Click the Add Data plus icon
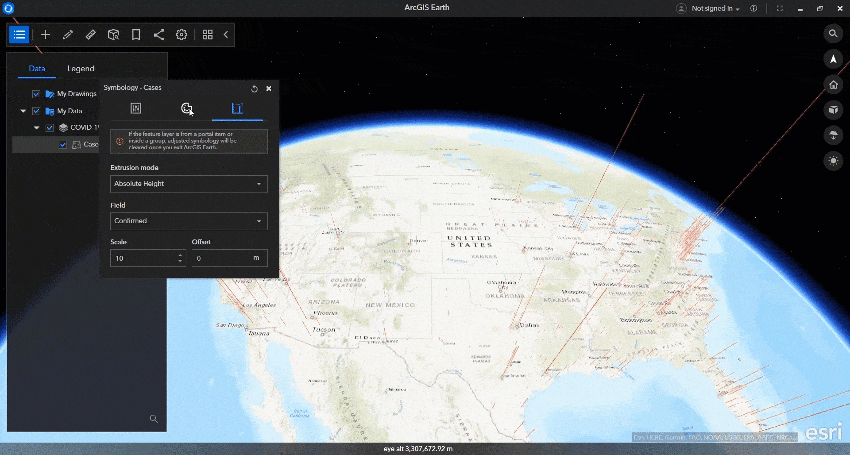This screenshot has height=455, width=850. click(x=46, y=35)
